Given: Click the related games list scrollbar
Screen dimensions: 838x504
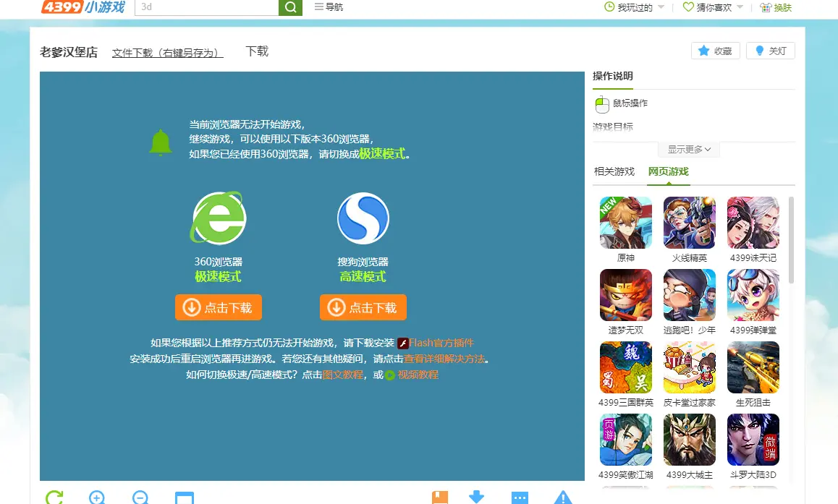Looking at the screenshot, I should 791,240.
